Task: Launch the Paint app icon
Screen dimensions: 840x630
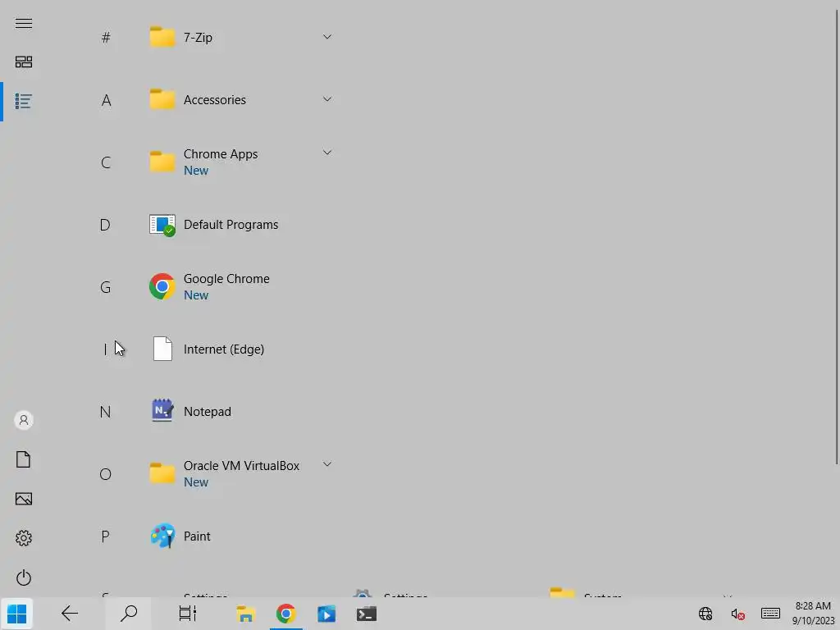Action: click(x=162, y=536)
